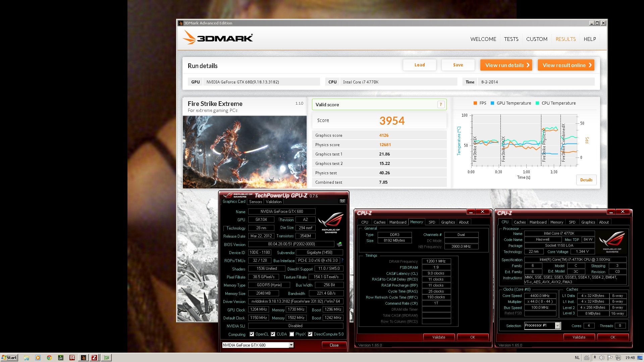
Task: Click OK in right CPU-Z window
Action: point(613,337)
